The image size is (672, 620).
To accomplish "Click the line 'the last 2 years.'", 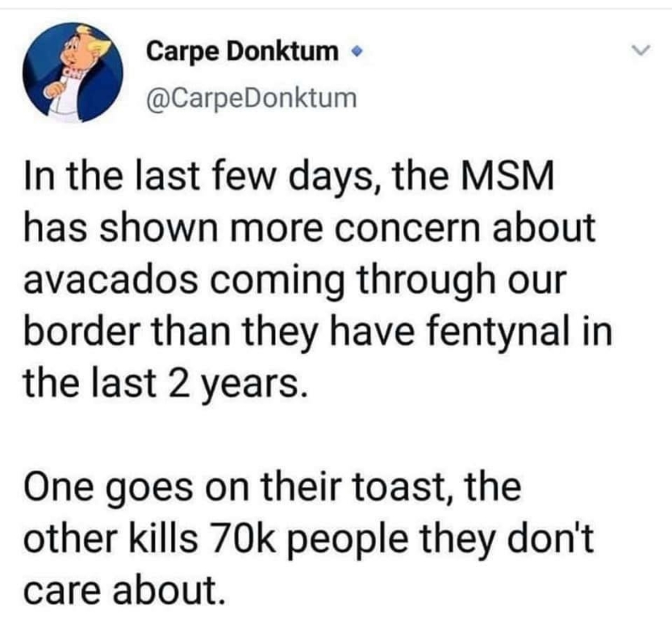I will click(x=166, y=384).
